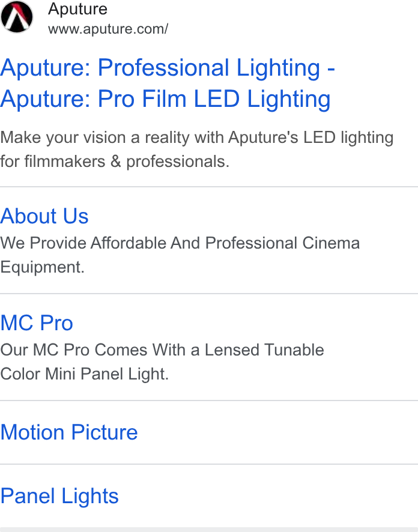The image size is (418, 532).
Task: Click the word 'Picture' in Motion Picture
Action: pyautogui.click(x=104, y=432)
